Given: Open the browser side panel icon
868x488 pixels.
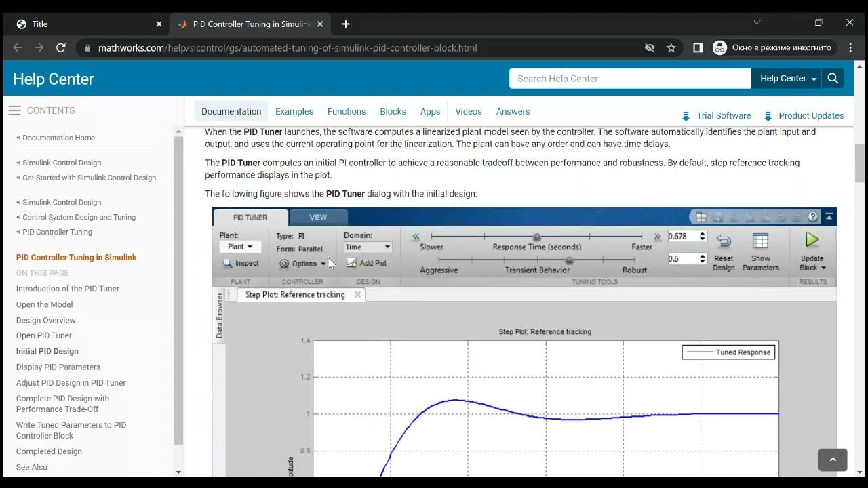Looking at the screenshot, I should [x=698, y=47].
